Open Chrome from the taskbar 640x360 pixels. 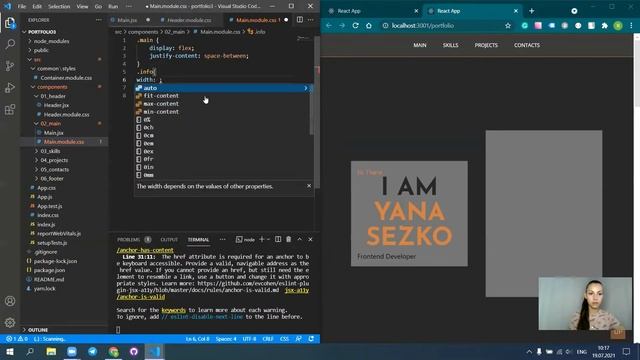113,351
